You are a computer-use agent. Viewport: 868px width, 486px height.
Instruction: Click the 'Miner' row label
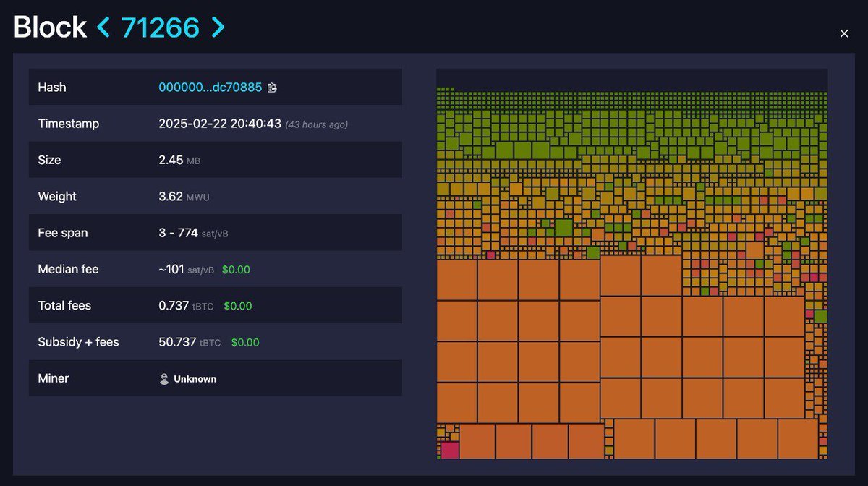pyautogui.click(x=54, y=378)
